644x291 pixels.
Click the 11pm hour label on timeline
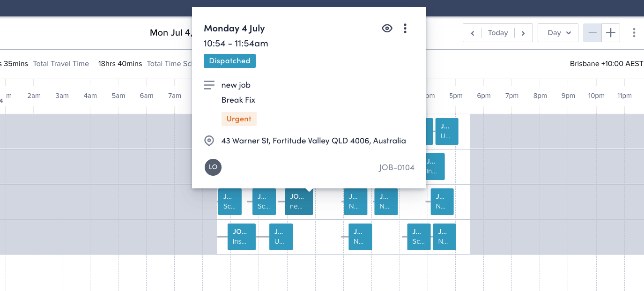(x=624, y=96)
